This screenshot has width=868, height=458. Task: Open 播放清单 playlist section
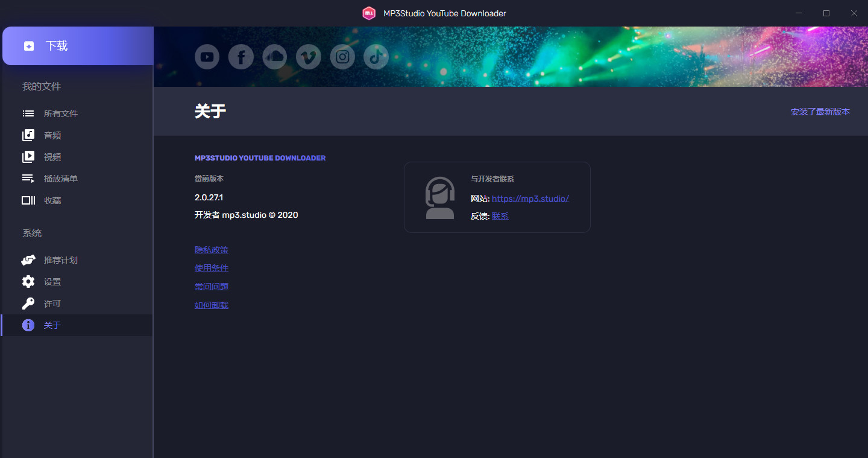[x=60, y=179]
